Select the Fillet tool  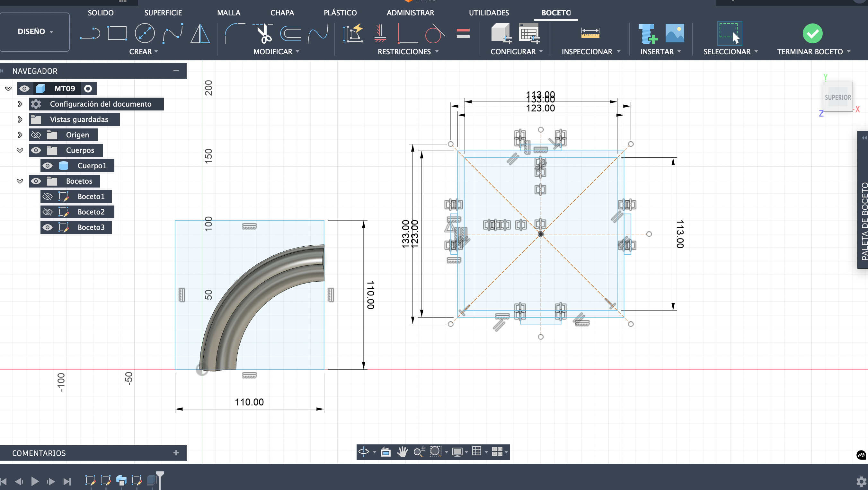click(235, 33)
